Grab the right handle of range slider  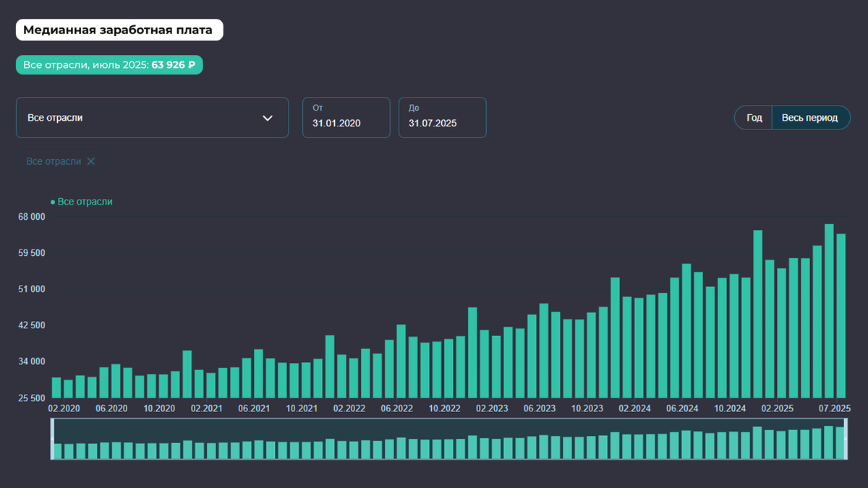846,440
